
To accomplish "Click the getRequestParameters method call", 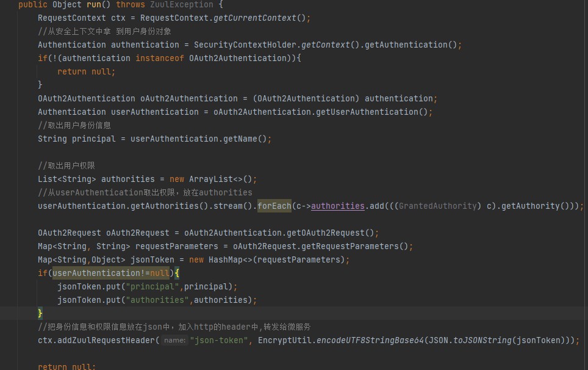I will click(350, 246).
